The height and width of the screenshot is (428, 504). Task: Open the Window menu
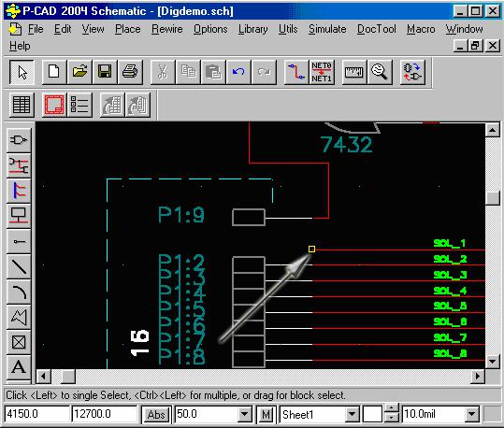tap(464, 29)
